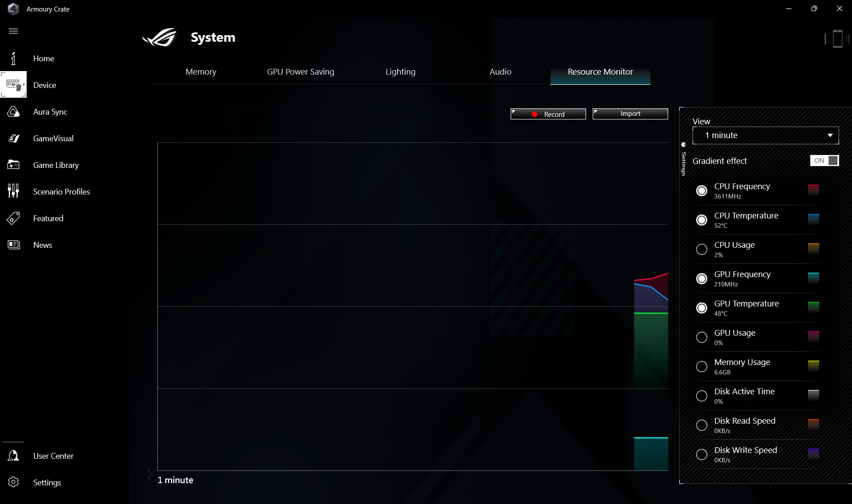
Task: Click the Featured tag icon
Action: [13, 218]
